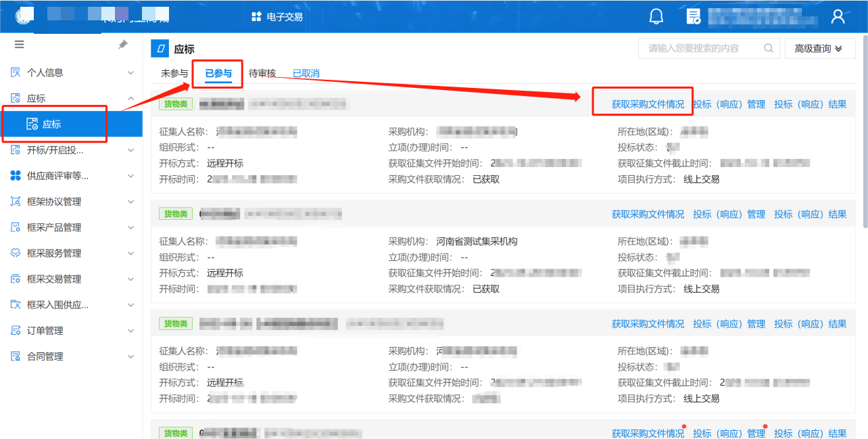The height and width of the screenshot is (439, 868).
Task: Expand the 个人信息 menu section
Action: tap(130, 72)
